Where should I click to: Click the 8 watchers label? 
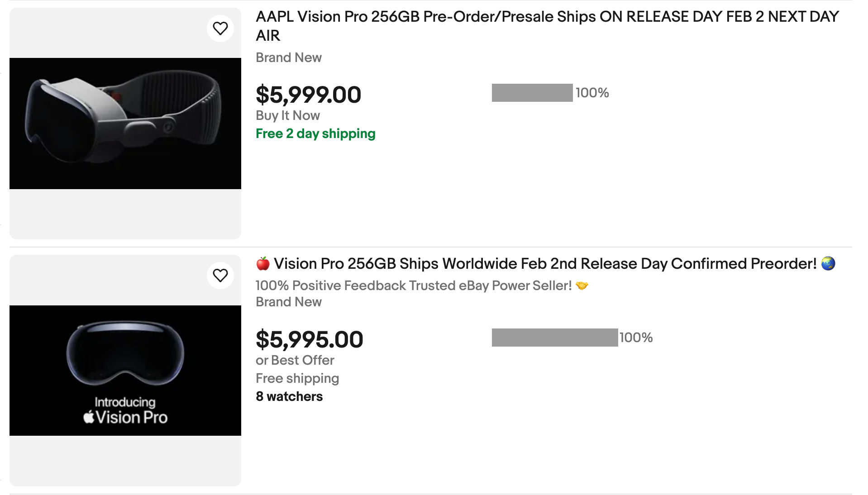[289, 396]
